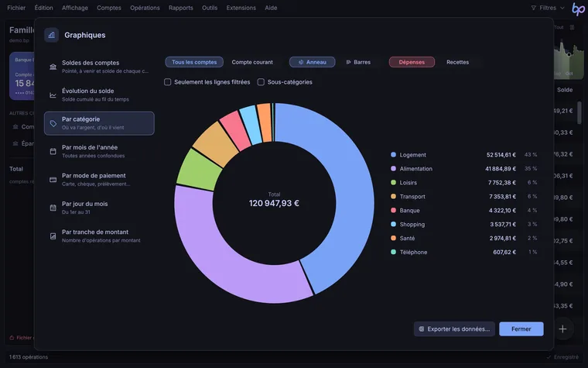
Task: Click the column layout icon next to Tout
Action: (x=572, y=27)
